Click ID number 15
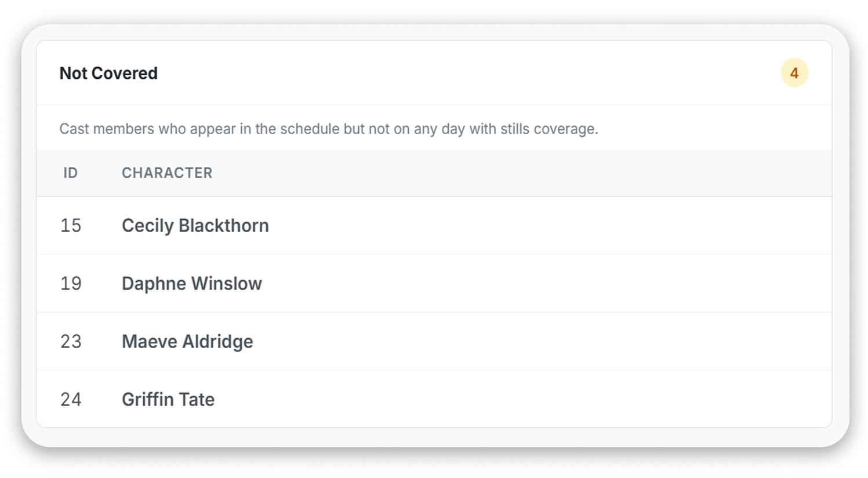 (x=71, y=226)
